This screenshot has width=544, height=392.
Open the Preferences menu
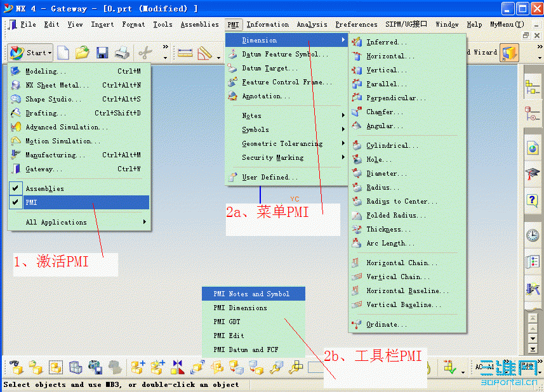click(356, 25)
